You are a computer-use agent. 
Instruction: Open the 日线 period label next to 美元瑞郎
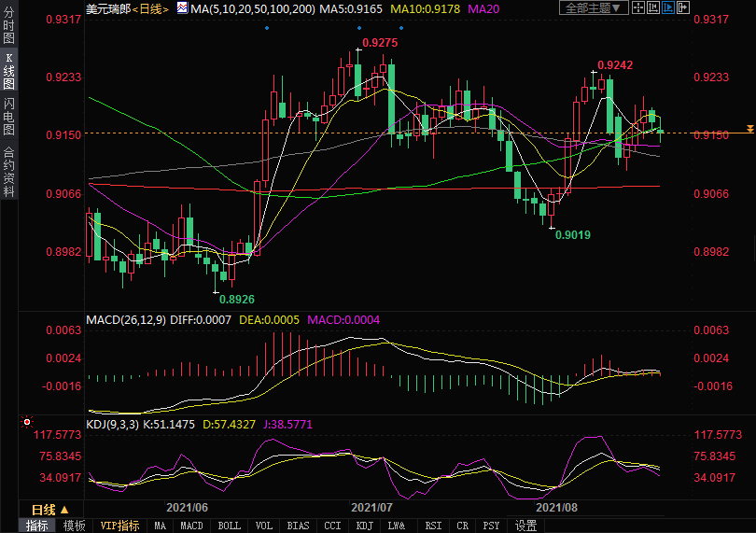click(149, 8)
